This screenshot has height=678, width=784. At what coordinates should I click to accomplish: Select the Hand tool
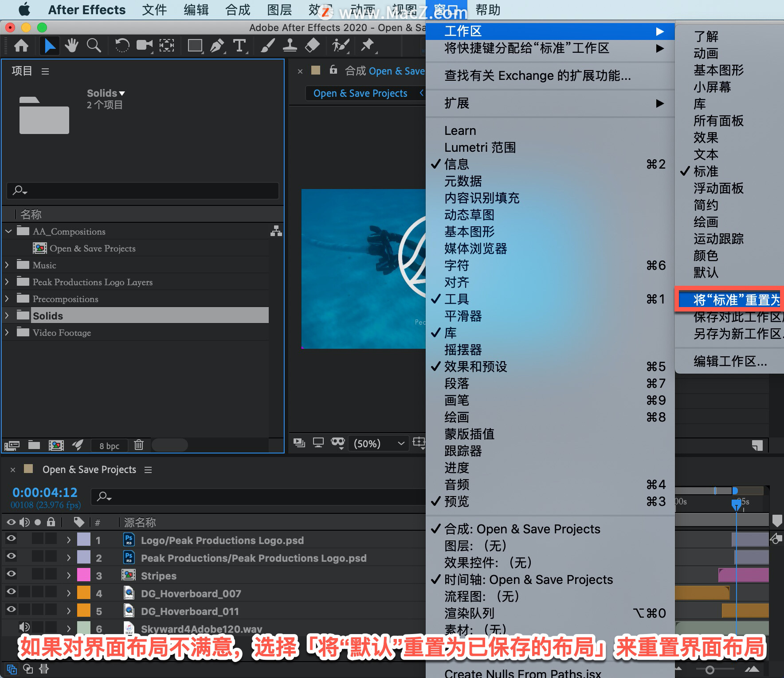(x=71, y=45)
